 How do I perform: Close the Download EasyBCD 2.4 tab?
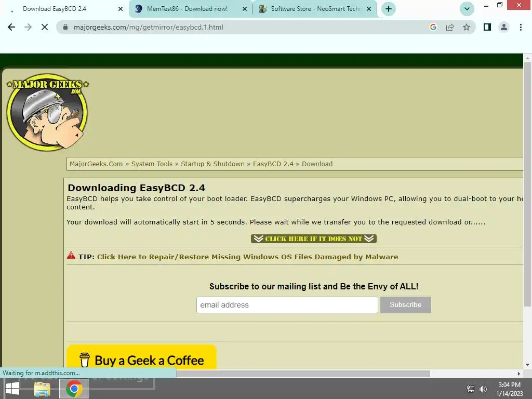click(x=121, y=9)
